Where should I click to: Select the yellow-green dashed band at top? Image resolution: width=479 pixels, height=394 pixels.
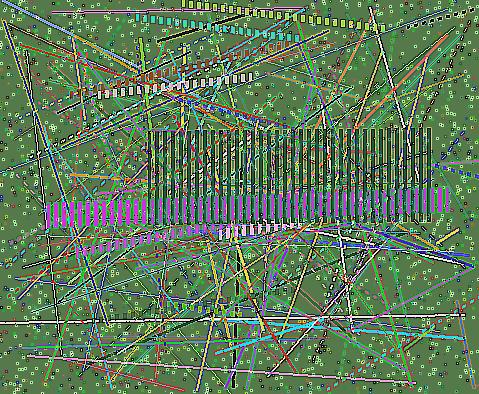click(x=283, y=15)
